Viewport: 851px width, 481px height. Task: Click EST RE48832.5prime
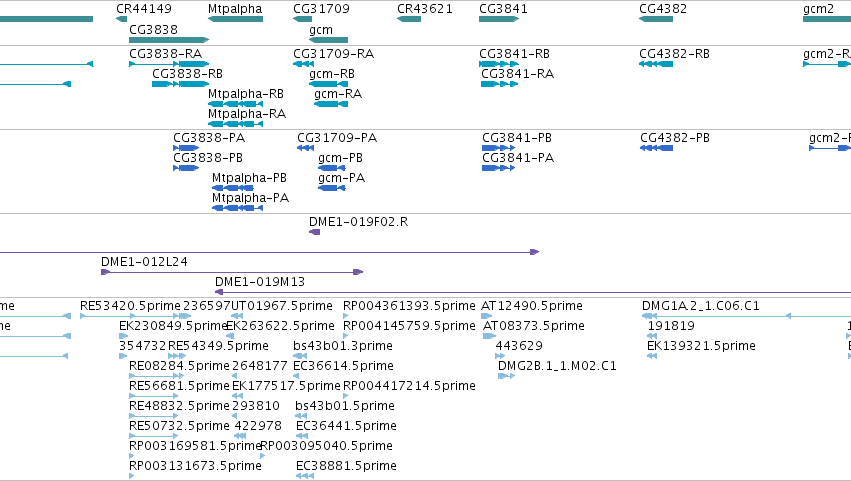(x=179, y=407)
